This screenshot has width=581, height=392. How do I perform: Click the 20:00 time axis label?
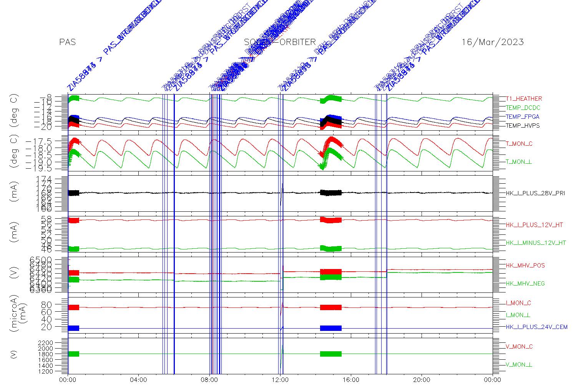click(x=422, y=380)
